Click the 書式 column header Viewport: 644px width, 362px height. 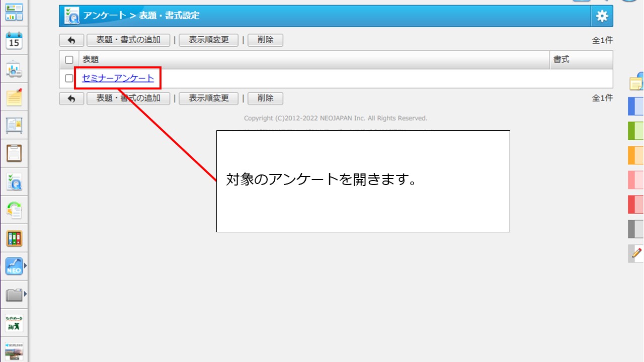coord(582,60)
